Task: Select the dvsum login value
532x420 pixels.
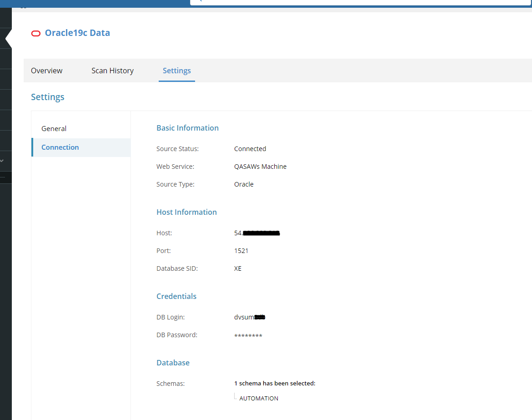Action: 250,318
